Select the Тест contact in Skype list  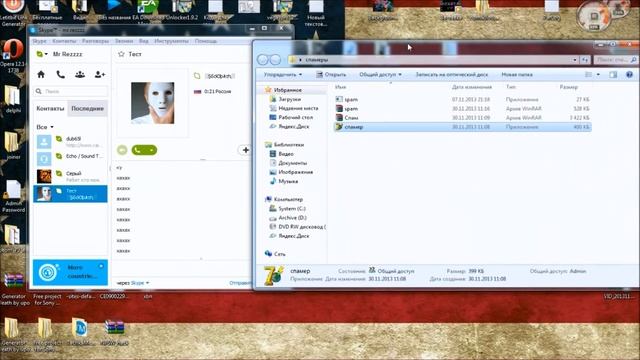pyautogui.click(x=70, y=194)
